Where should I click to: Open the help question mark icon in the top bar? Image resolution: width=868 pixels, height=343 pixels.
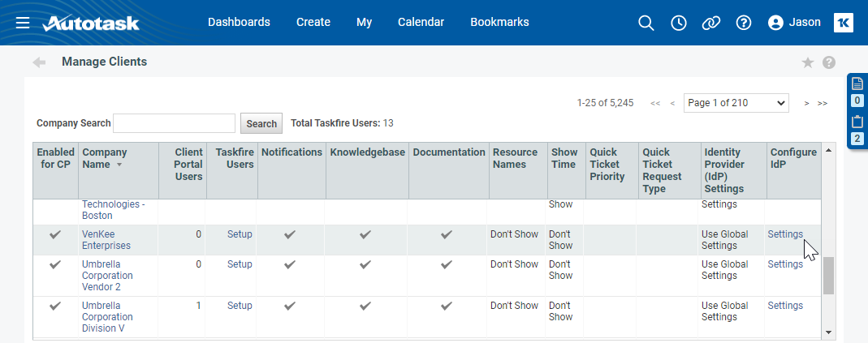(x=743, y=23)
